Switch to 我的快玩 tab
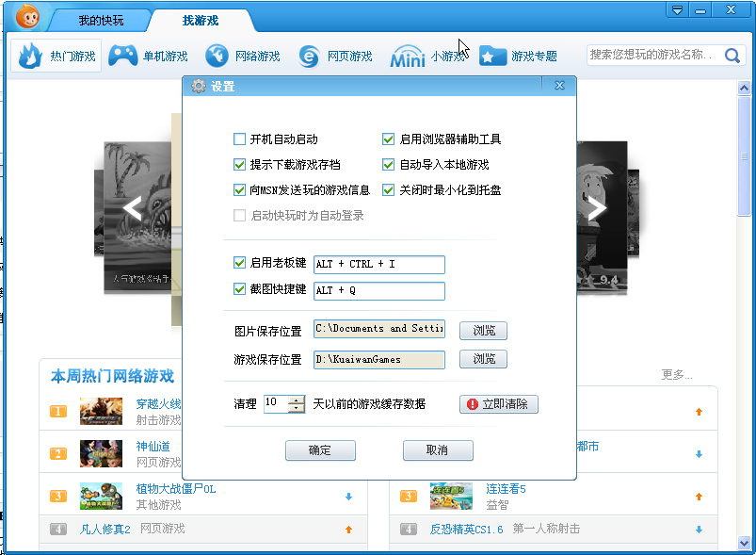Screen dimensions: 756x555 pos(100,20)
